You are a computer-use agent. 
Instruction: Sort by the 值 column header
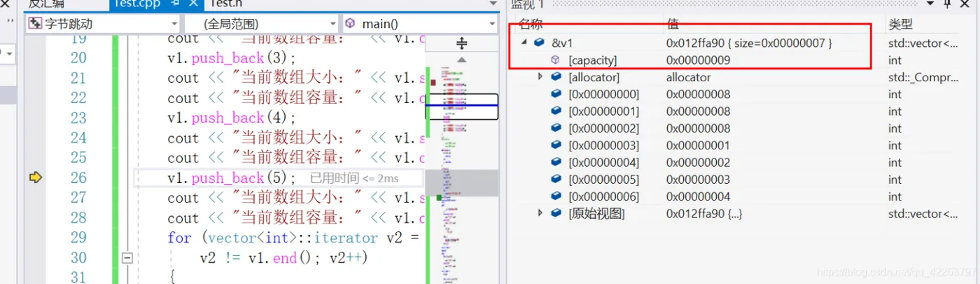click(672, 25)
